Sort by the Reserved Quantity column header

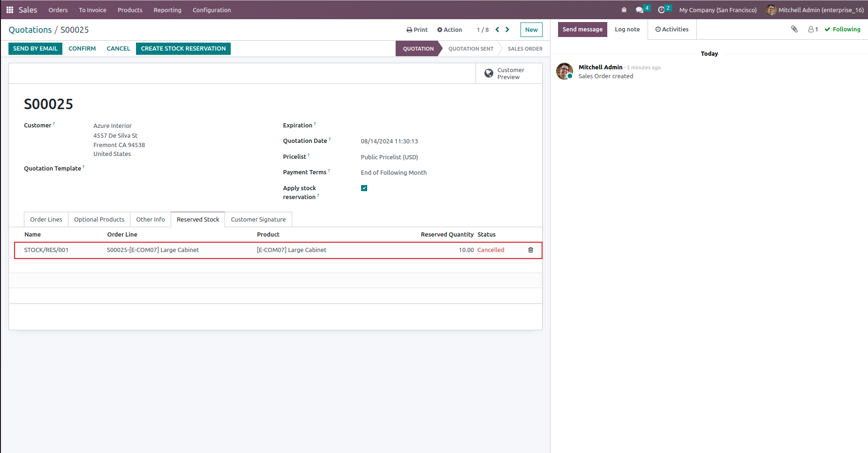tap(447, 234)
